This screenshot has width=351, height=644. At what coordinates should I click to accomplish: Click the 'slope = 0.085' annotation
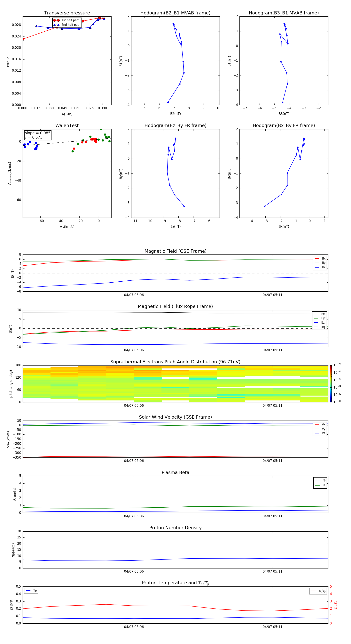coord(37,133)
